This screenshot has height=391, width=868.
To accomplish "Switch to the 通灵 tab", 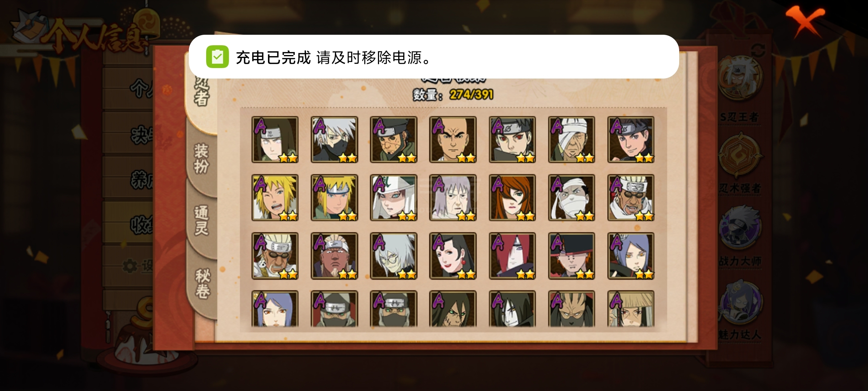I will tap(201, 221).
